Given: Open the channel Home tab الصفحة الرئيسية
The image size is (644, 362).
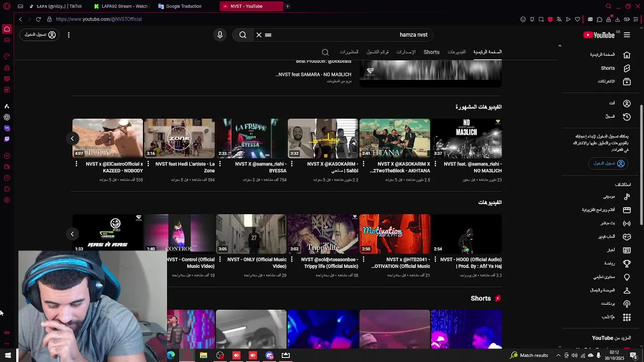Looking at the screenshot, I should (487, 52).
